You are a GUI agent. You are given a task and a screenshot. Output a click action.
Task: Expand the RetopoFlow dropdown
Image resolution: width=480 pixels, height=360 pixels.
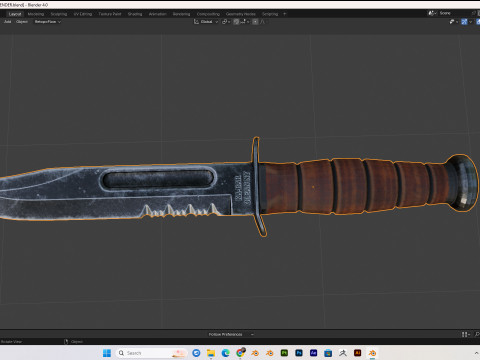[48, 22]
